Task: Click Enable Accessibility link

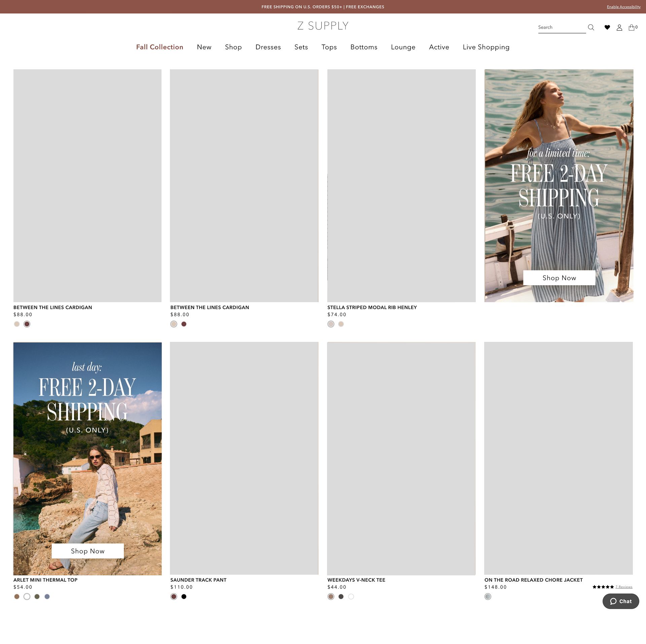Action: 623,7
